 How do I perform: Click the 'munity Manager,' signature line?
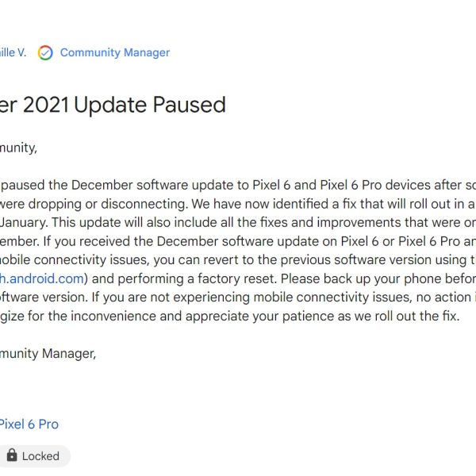point(48,354)
